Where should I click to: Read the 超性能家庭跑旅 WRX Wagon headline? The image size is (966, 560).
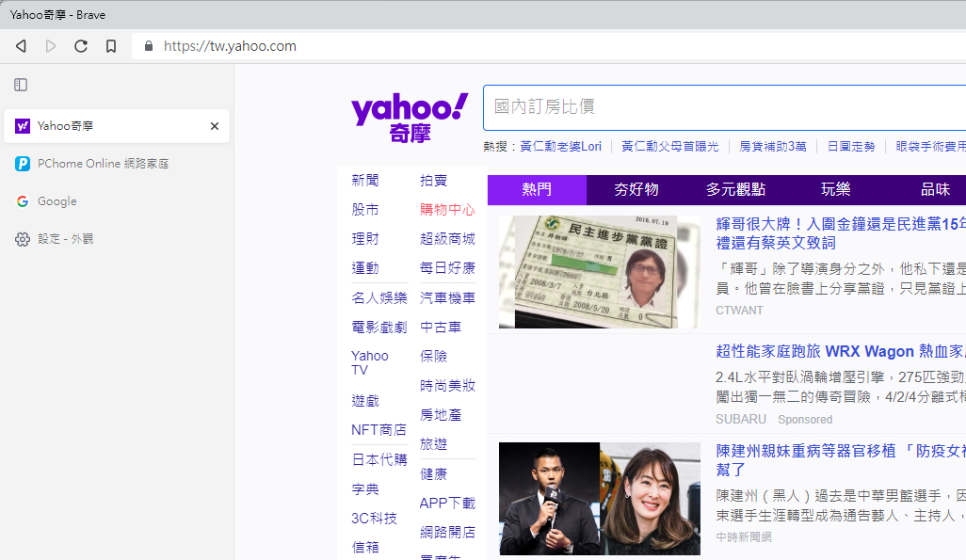click(841, 352)
